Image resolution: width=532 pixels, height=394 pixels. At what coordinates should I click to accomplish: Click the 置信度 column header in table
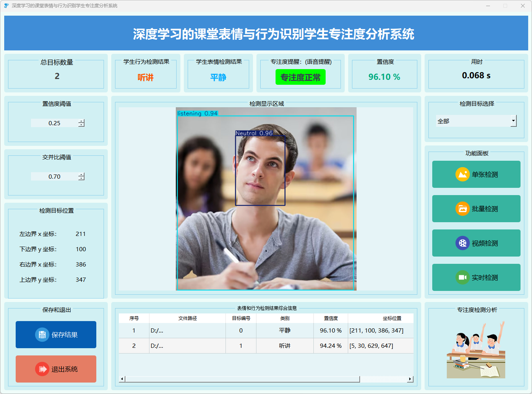point(331,318)
